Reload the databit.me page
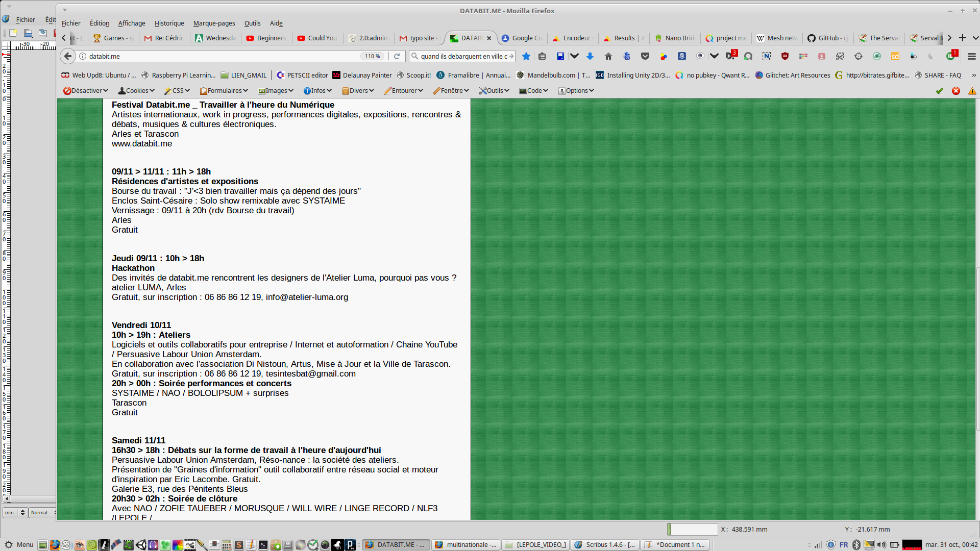Image resolution: width=980 pixels, height=551 pixels. (397, 56)
